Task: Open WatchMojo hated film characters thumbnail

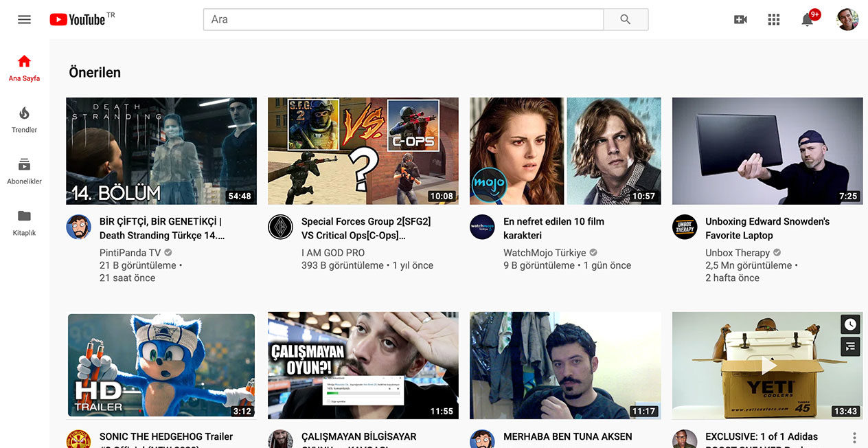Action: (x=565, y=151)
